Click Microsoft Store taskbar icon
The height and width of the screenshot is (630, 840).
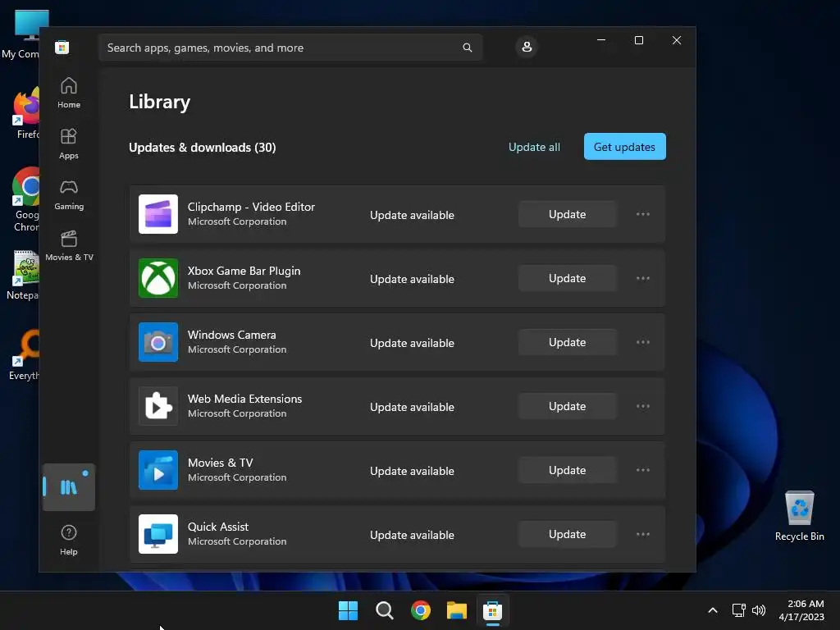[x=493, y=610]
